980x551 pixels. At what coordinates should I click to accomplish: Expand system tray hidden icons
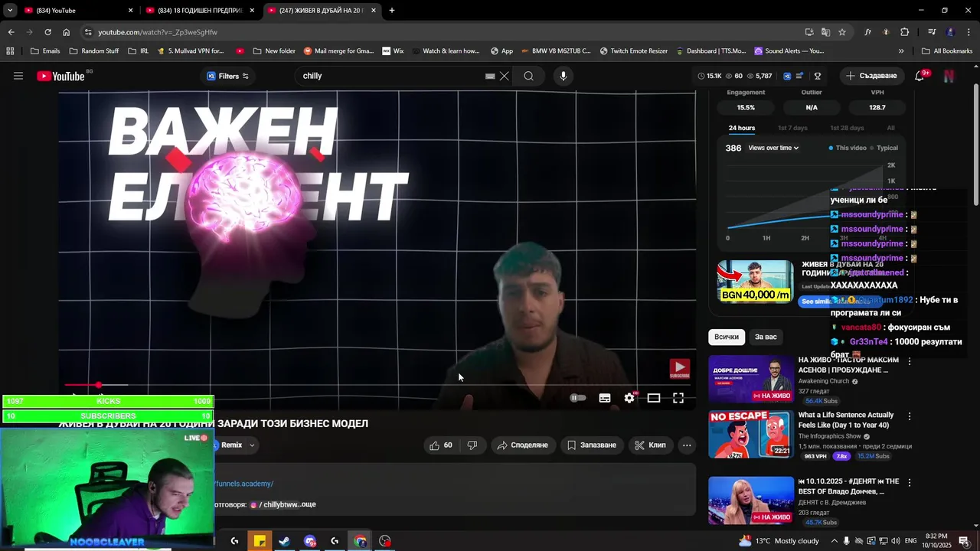[835, 541]
